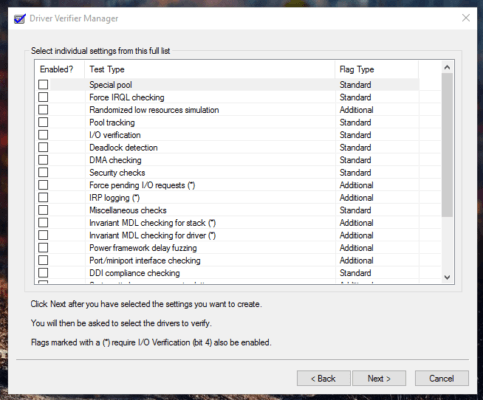The width and height of the screenshot is (483, 400).
Task: Tick DDI compliance checking checkbox
Action: 43,273
